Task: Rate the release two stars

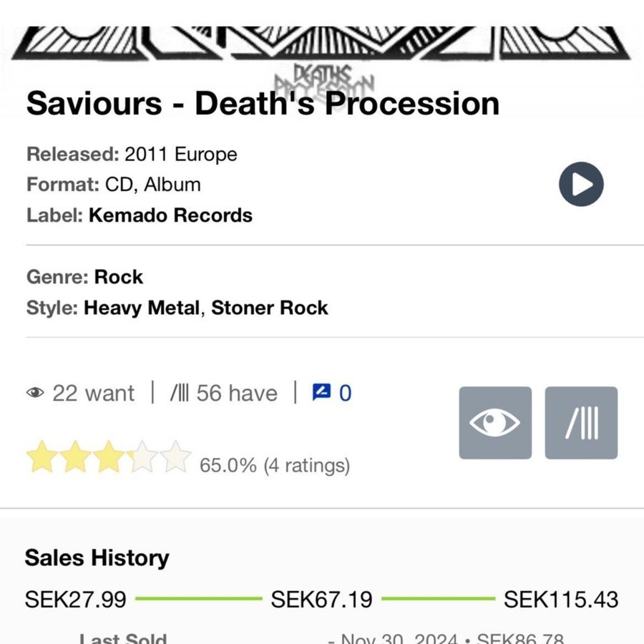Action: tap(75, 457)
